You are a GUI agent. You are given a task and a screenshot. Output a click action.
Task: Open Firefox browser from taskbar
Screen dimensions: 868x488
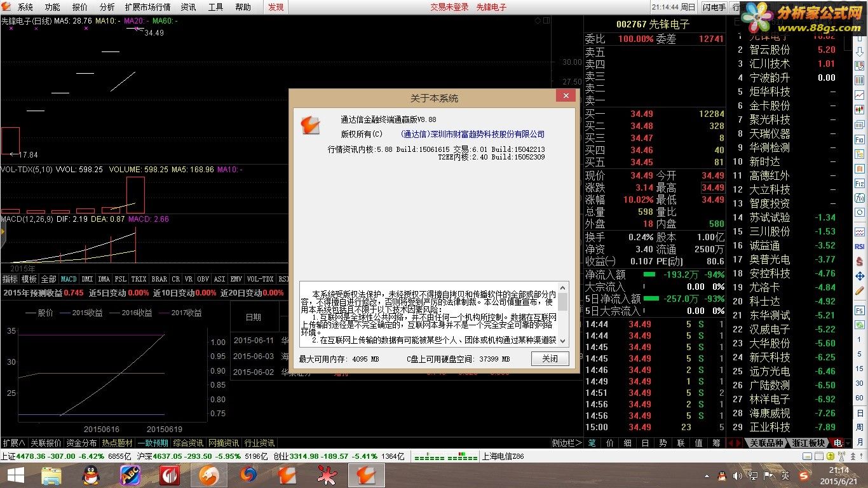(x=248, y=475)
